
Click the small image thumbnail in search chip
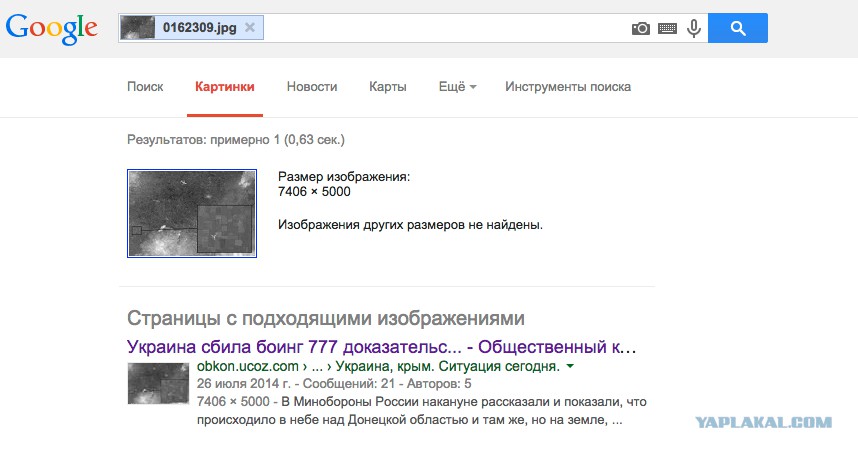point(137,28)
